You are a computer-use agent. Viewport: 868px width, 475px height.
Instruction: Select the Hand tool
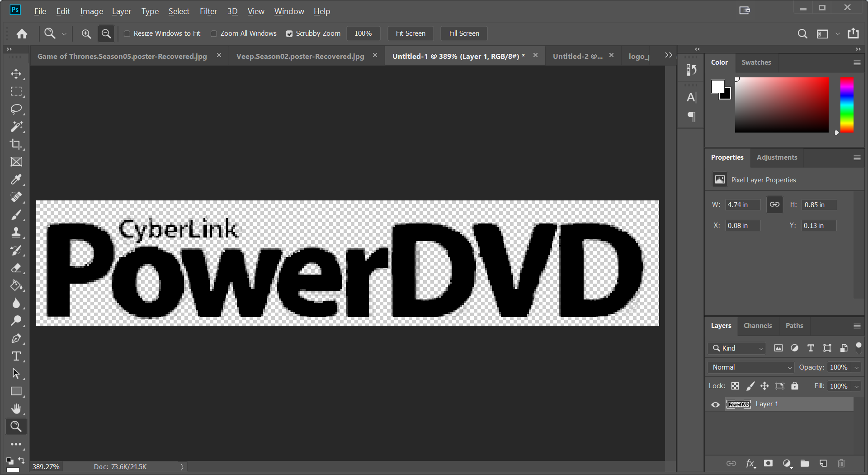(x=16, y=409)
